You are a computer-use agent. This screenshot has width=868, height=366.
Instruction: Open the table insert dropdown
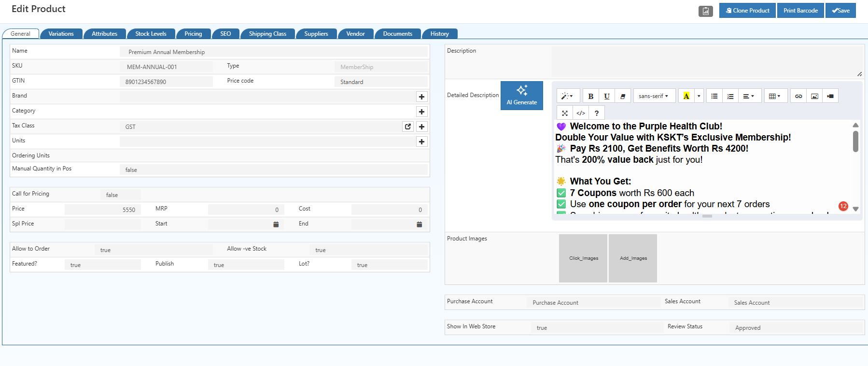(x=775, y=96)
